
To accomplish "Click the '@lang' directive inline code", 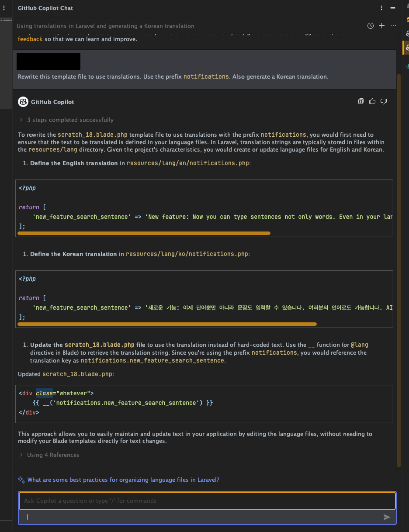I will click(x=360, y=345).
